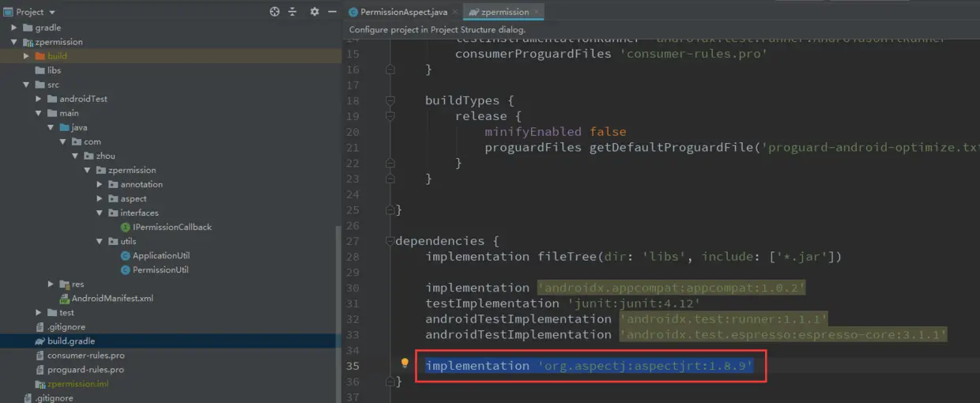The width and height of the screenshot is (980, 403).
Task: Select AndroidManifest.xml in tree
Action: [x=112, y=298]
